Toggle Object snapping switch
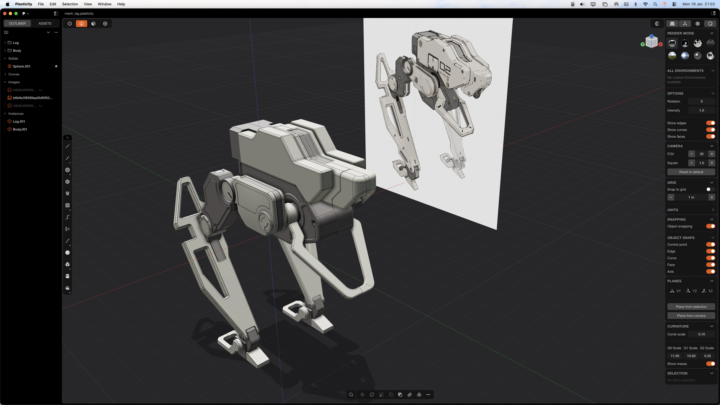Screen dimensions: 720x405 coord(710,226)
